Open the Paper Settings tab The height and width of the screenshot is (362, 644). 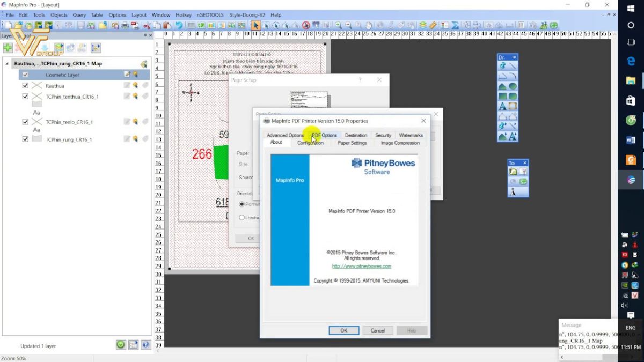(352, 143)
